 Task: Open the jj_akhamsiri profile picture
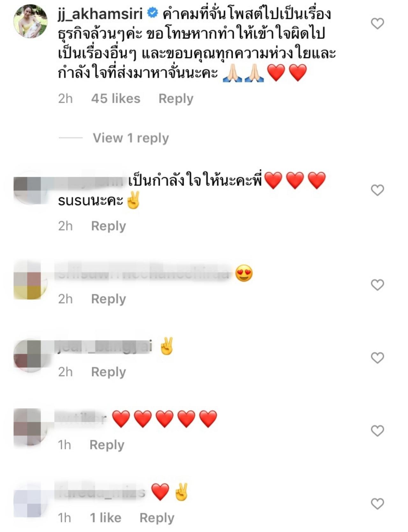tap(30, 21)
